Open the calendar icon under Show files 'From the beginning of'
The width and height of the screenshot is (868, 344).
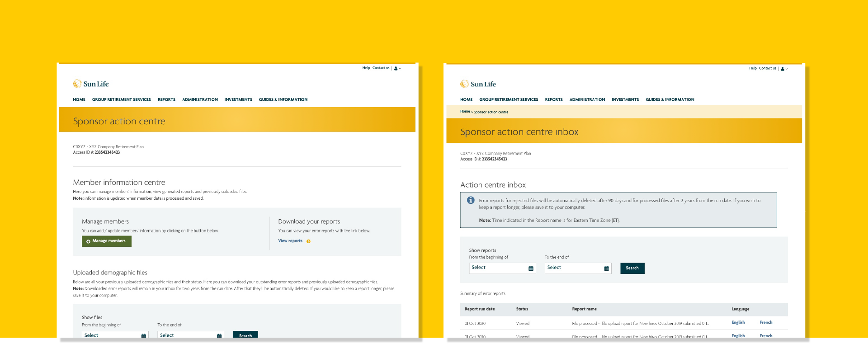coord(143,335)
